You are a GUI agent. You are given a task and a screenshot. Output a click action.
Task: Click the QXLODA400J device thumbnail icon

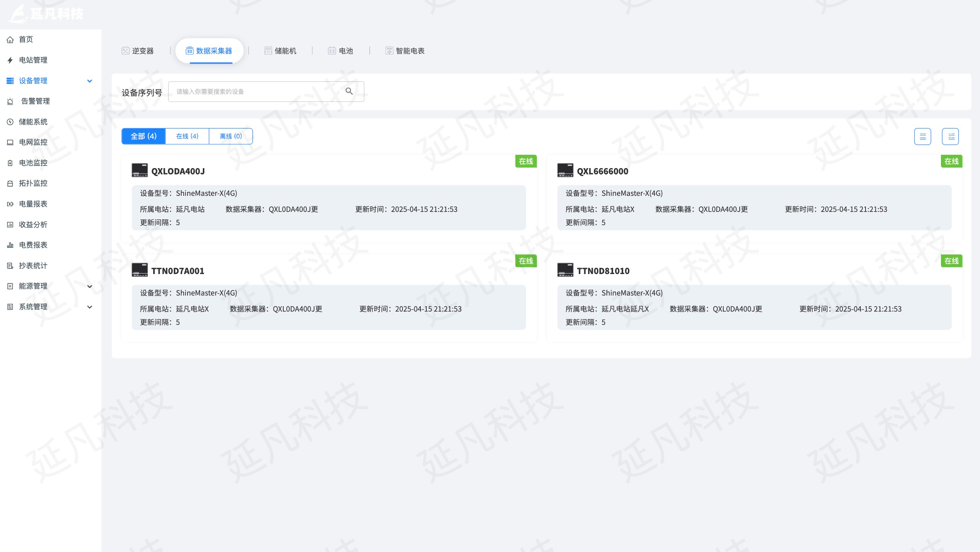[x=139, y=170]
